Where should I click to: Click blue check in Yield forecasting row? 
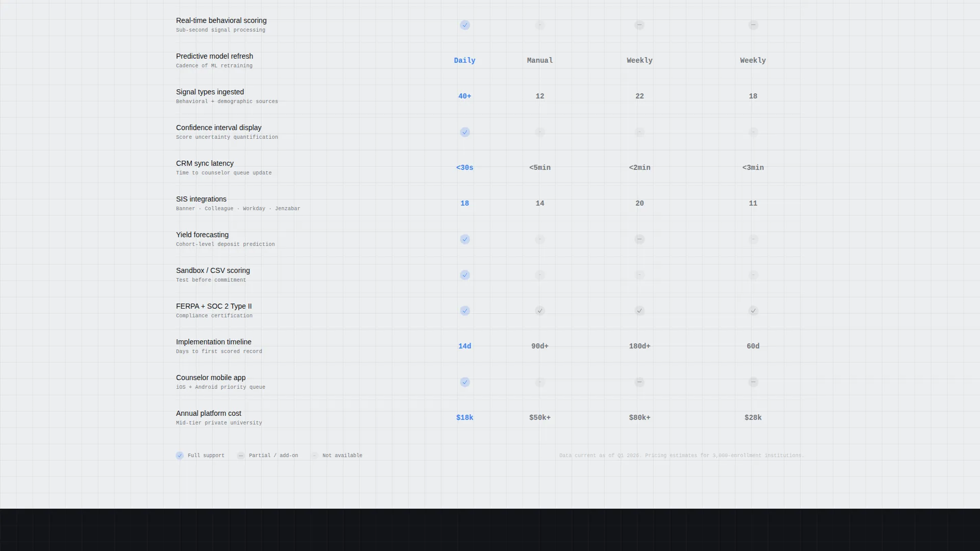pyautogui.click(x=464, y=239)
